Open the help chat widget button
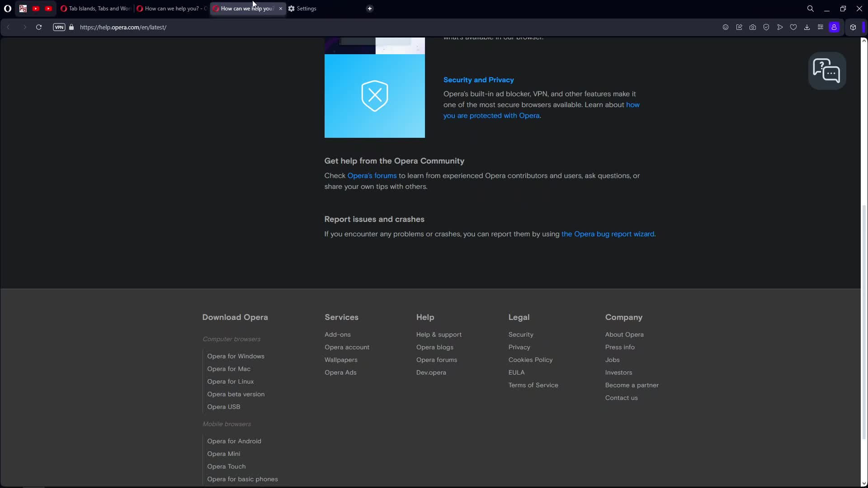This screenshot has height=488, width=868. point(827,71)
